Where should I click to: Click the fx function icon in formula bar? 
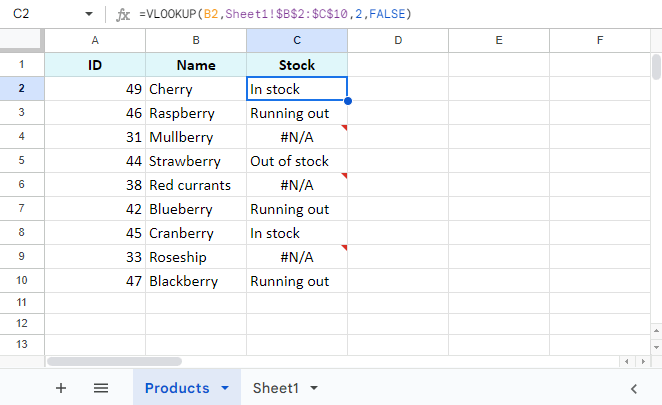[123, 14]
